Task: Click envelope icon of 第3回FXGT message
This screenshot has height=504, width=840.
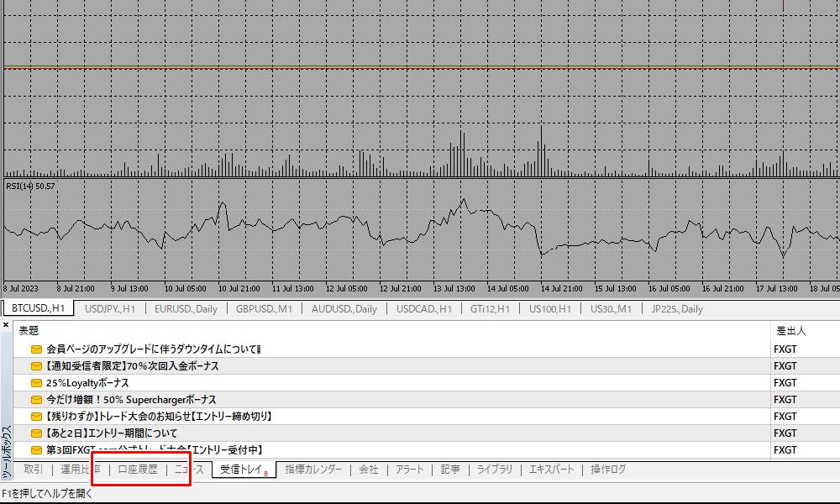Action: coord(36,449)
